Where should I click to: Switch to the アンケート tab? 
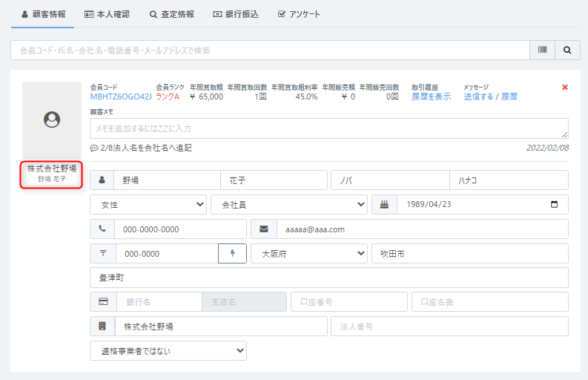point(299,14)
